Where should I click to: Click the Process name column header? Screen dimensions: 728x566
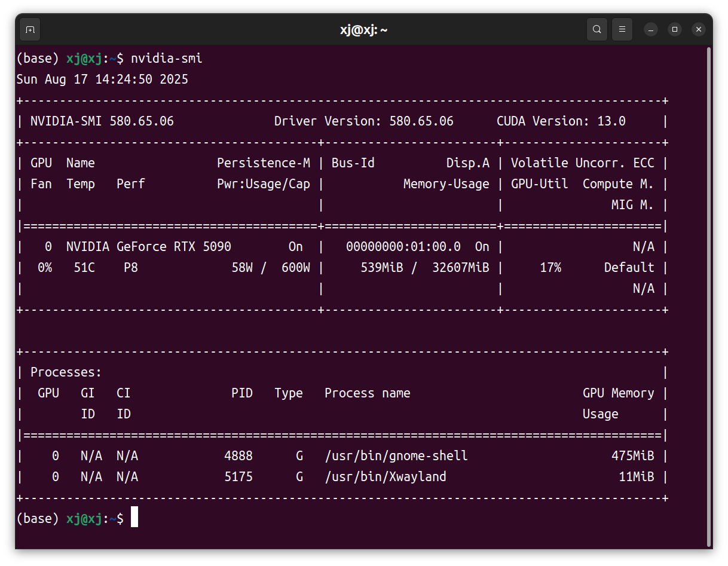click(x=368, y=393)
